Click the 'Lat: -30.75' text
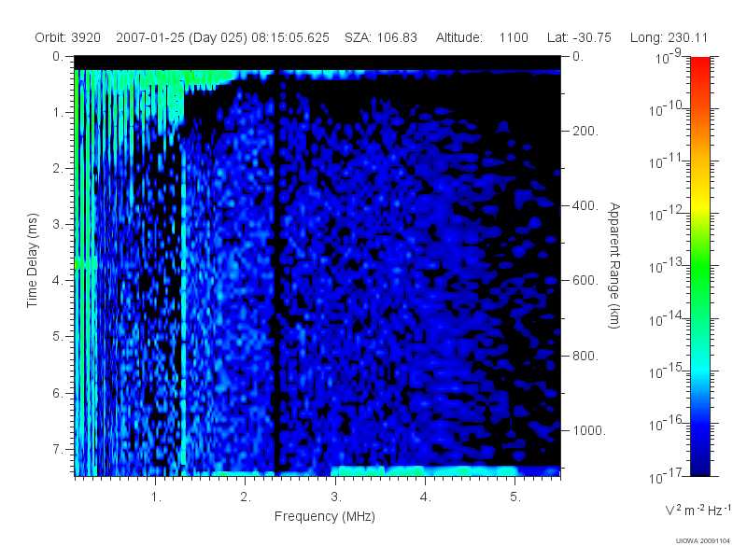This screenshot has height=560, width=747. click(579, 37)
